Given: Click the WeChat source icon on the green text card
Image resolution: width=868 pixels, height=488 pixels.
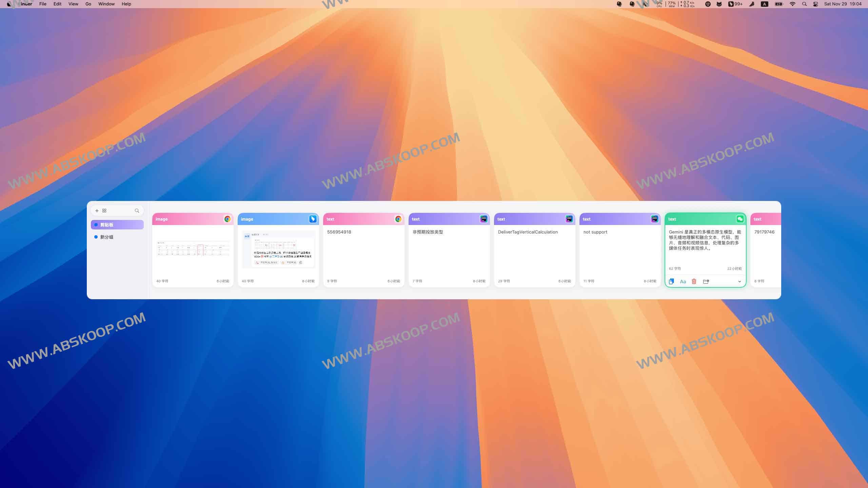Looking at the screenshot, I should (x=739, y=219).
